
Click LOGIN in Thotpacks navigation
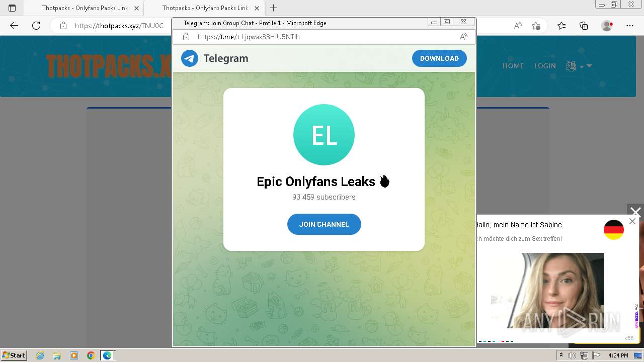[x=545, y=66]
